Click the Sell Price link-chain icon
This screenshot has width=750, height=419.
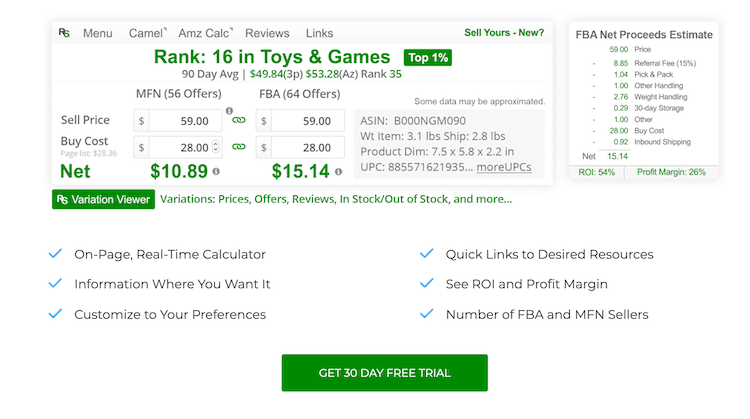click(x=239, y=121)
